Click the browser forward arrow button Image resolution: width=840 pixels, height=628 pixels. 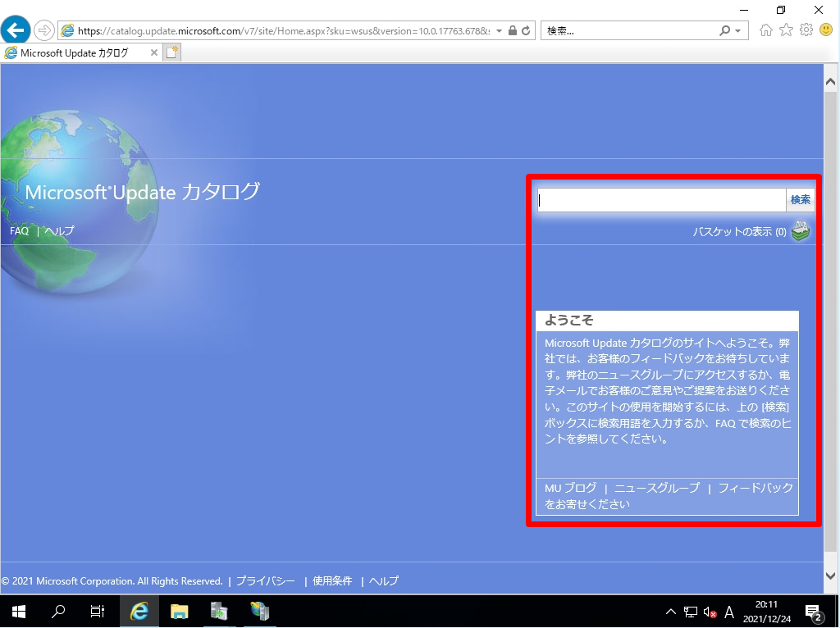44,30
